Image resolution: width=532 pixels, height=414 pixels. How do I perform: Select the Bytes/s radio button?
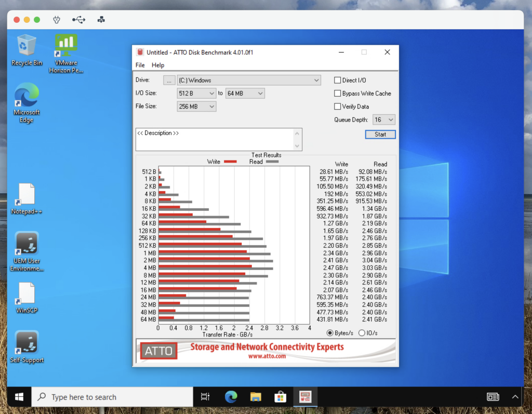[x=330, y=333]
